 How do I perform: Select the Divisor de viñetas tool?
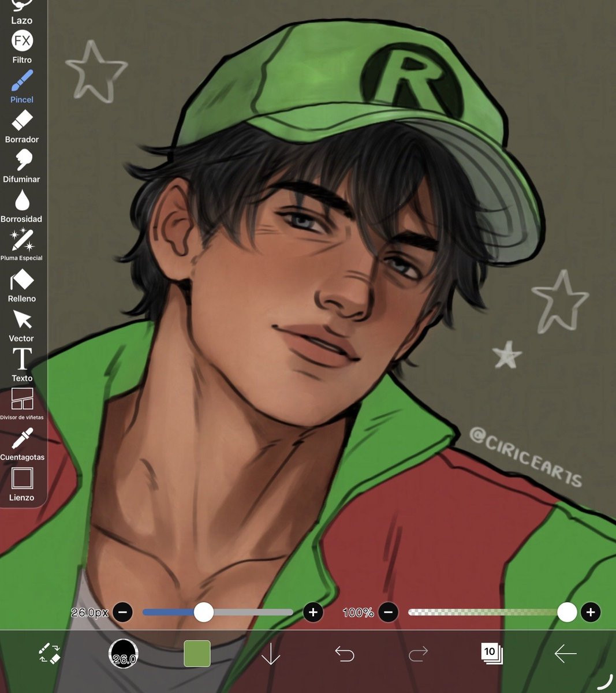pyautogui.click(x=22, y=404)
